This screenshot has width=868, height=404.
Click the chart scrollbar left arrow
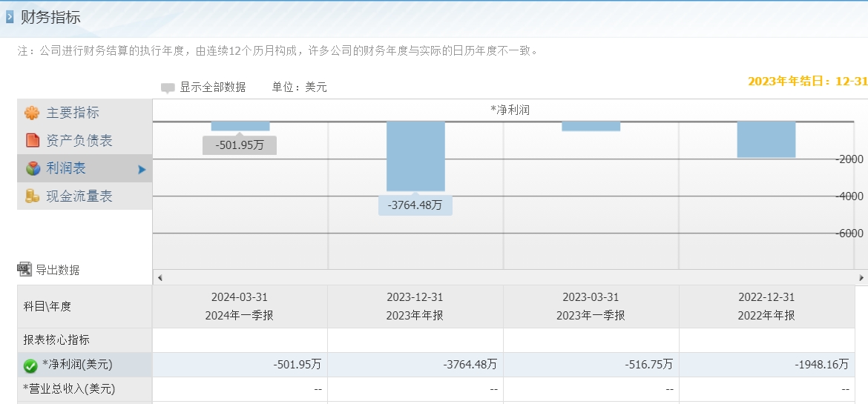160,277
